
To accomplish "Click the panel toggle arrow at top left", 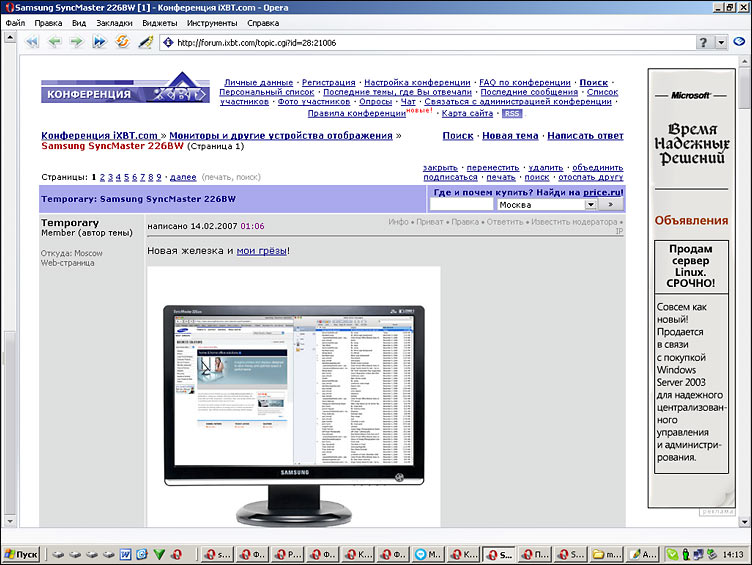I will [10, 37].
